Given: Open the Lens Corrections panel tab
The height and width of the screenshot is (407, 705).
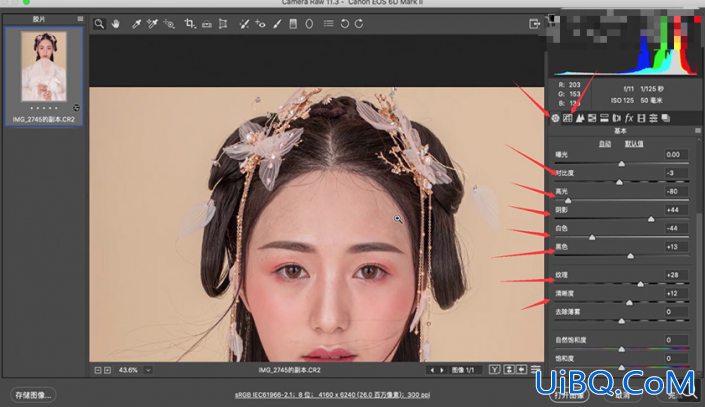Looking at the screenshot, I should [616, 118].
